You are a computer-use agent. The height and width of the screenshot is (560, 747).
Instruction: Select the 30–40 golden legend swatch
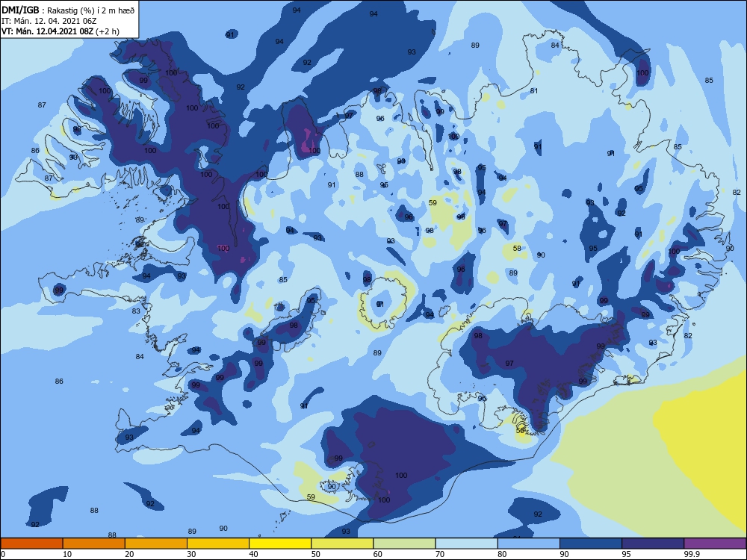pyautogui.click(x=218, y=544)
